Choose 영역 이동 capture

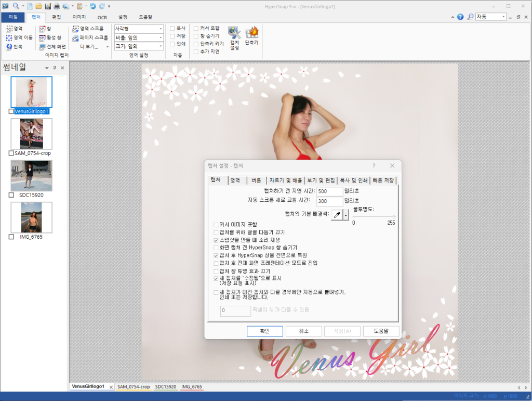click(x=19, y=37)
